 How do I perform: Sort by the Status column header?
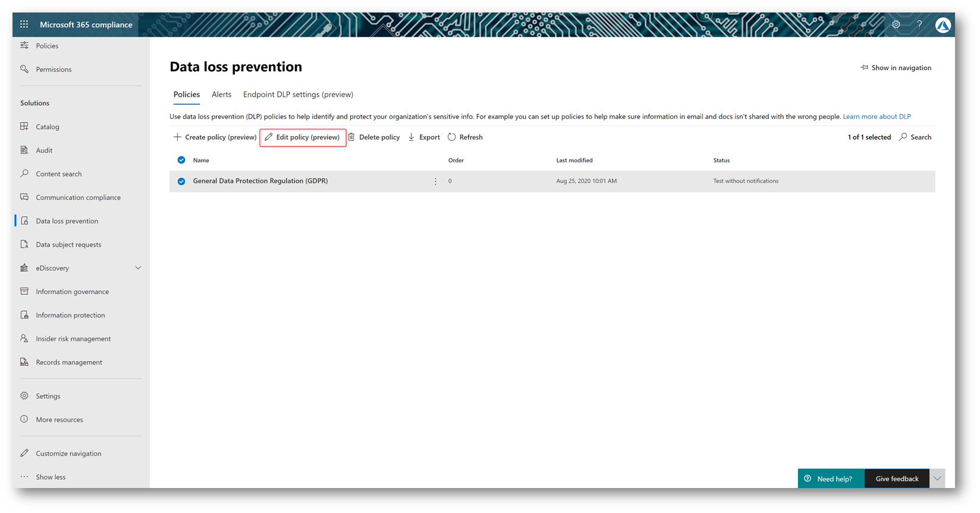[x=721, y=160]
